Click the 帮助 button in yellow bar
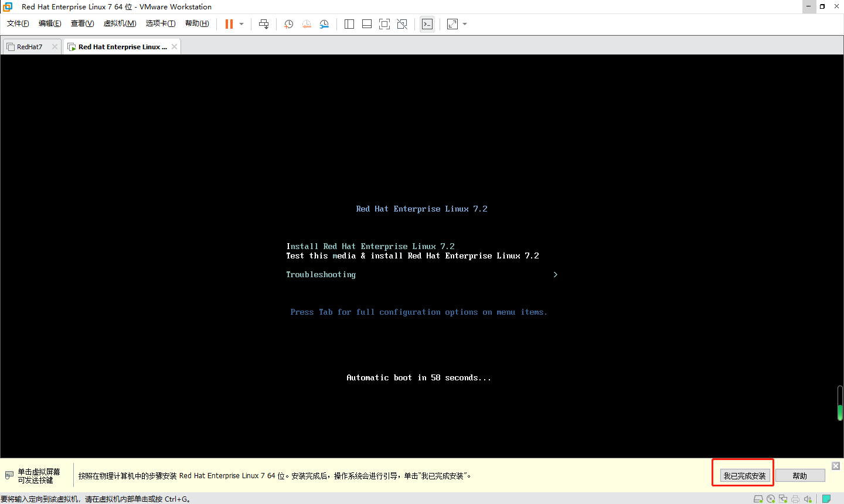Image resolution: width=844 pixels, height=504 pixels. pos(800,476)
